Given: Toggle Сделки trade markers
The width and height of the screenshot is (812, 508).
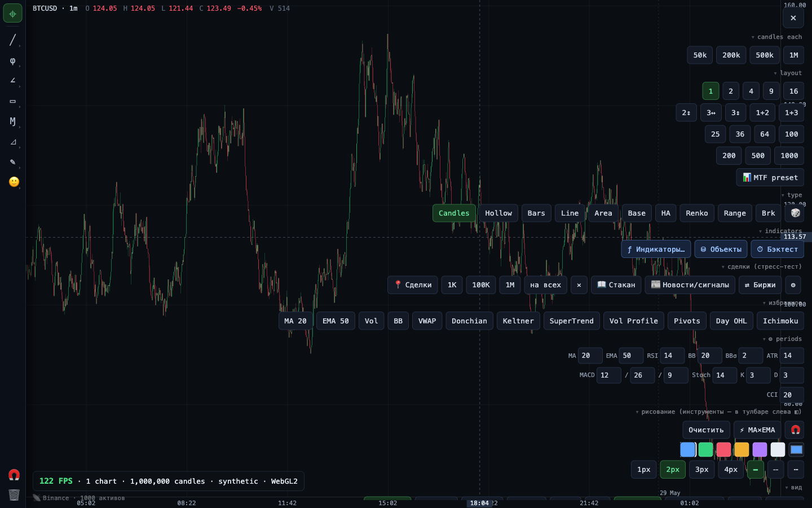Looking at the screenshot, I should click(x=413, y=285).
